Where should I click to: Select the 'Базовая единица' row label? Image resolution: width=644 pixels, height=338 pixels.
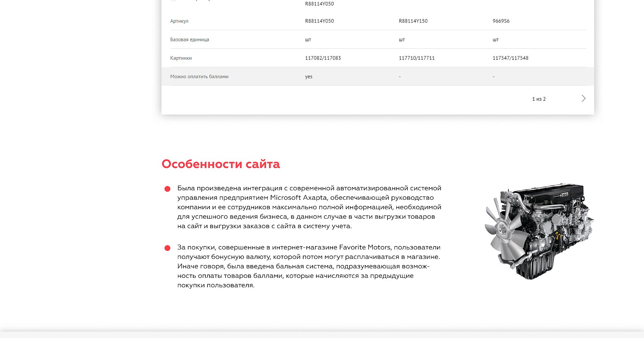point(190,40)
